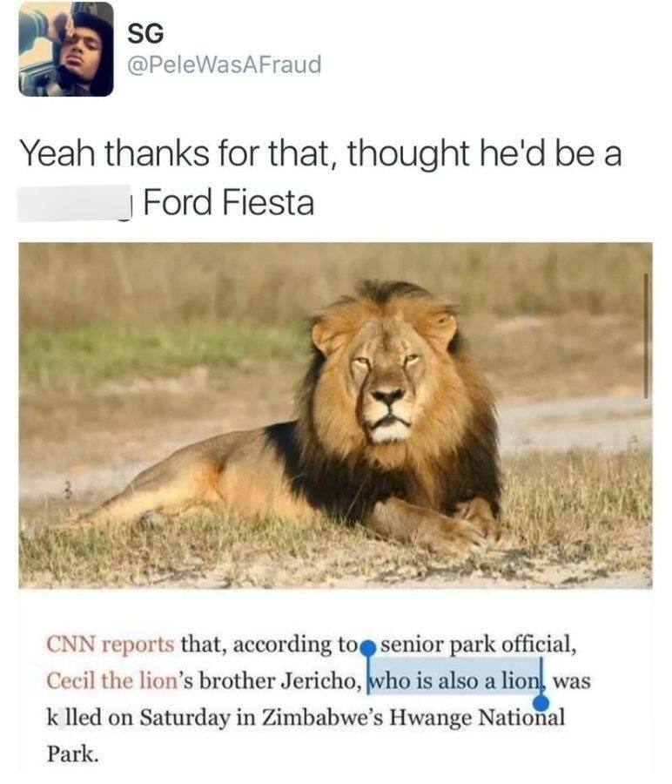Viewport: 672px width, 784px height.
Task: Open the 'CNN reports' hyperlink
Action: click(110, 646)
